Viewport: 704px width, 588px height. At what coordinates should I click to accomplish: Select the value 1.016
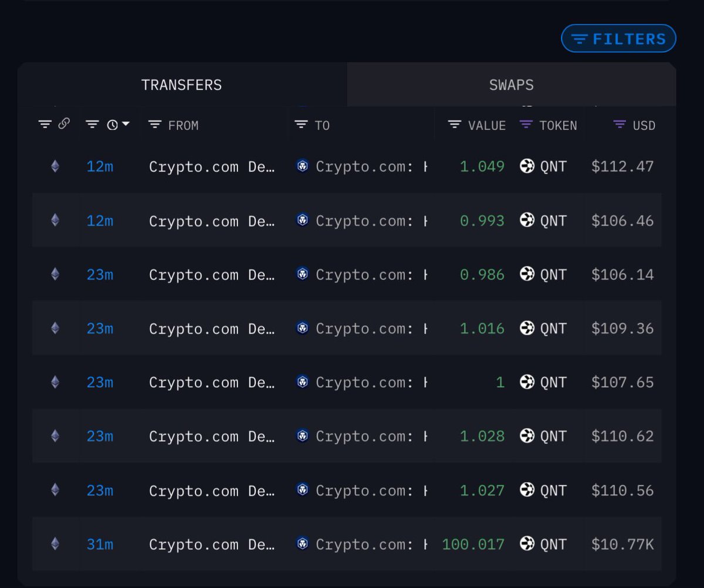(x=482, y=329)
